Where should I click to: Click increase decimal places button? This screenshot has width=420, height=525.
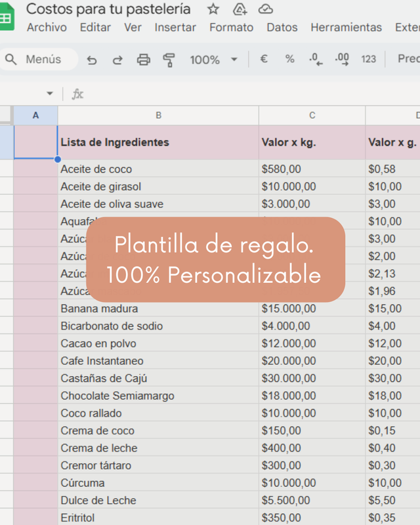[342, 59]
